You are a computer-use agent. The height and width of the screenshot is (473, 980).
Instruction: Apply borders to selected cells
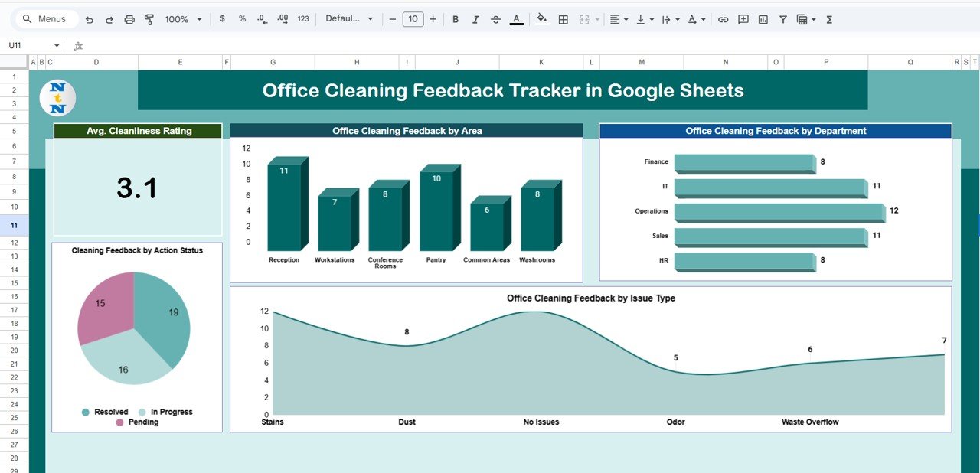click(562, 18)
